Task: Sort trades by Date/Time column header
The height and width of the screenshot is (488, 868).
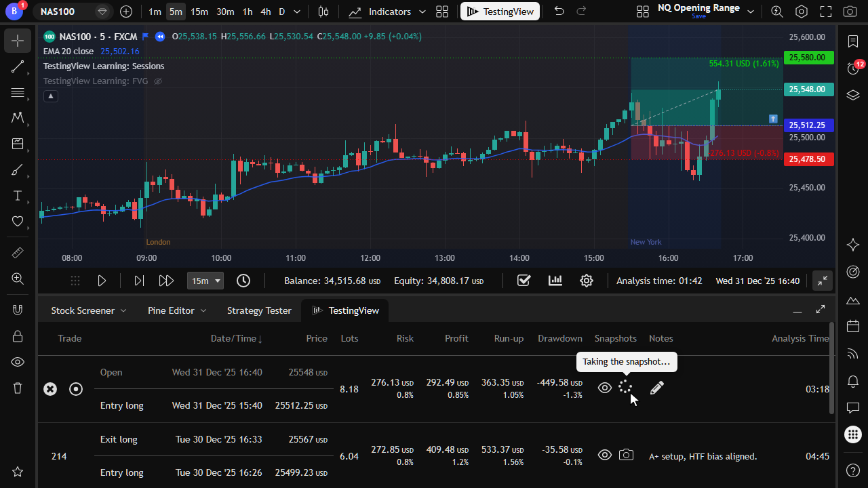Action: [237, 338]
